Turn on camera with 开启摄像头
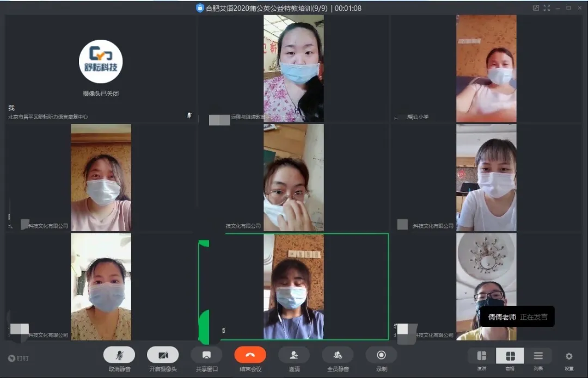 pos(163,355)
